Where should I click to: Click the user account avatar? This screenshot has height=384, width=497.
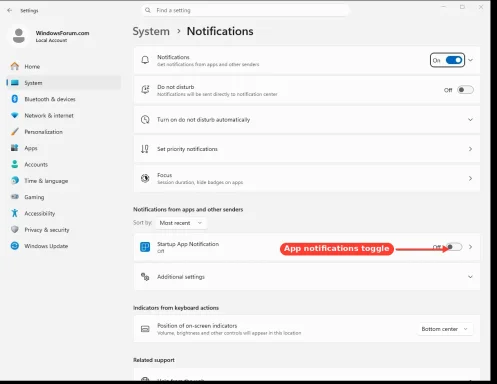(x=19, y=36)
